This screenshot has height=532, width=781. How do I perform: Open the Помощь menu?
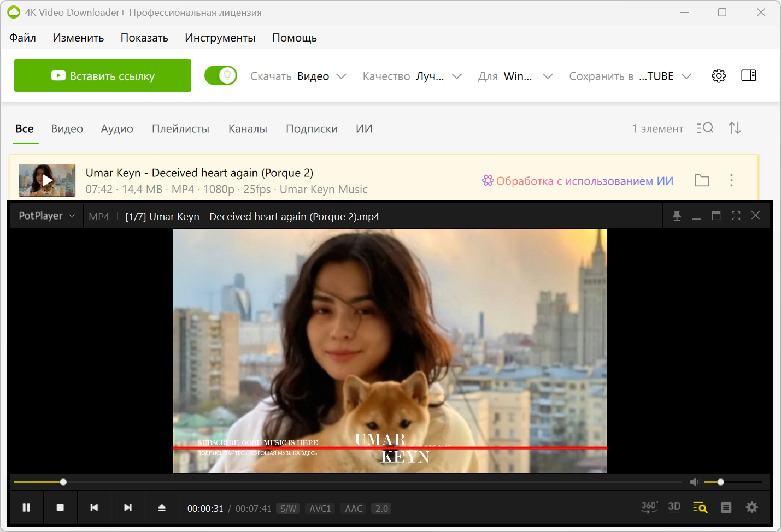[x=295, y=38]
